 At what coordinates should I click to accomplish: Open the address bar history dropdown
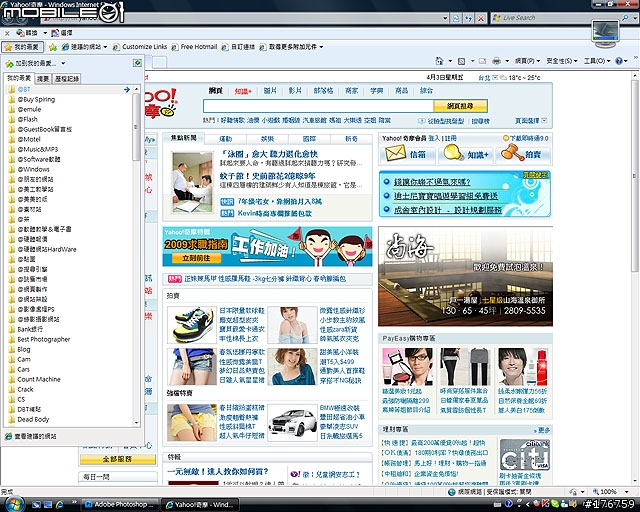[445, 18]
